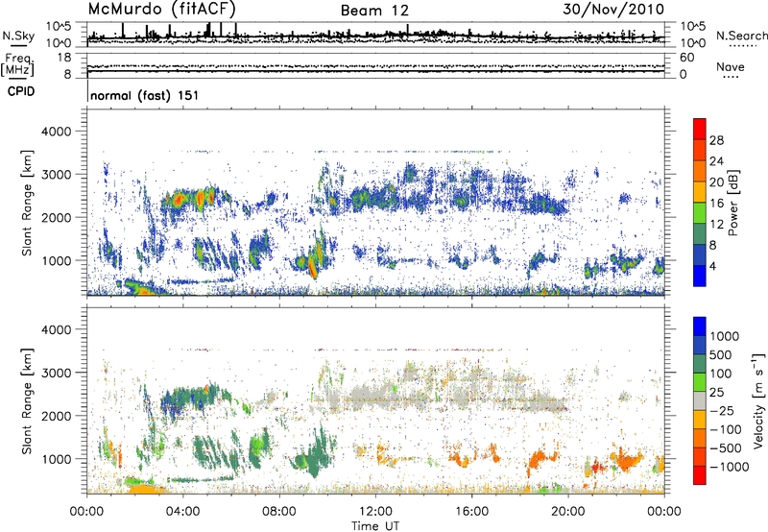Click the Nave legend label
Viewport: 768px width, 532px height.
tap(731, 67)
